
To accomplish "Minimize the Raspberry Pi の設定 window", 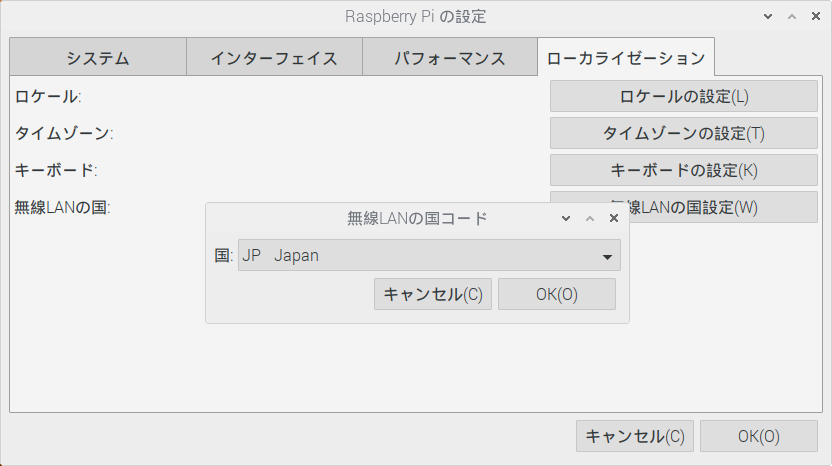I will 768,16.
